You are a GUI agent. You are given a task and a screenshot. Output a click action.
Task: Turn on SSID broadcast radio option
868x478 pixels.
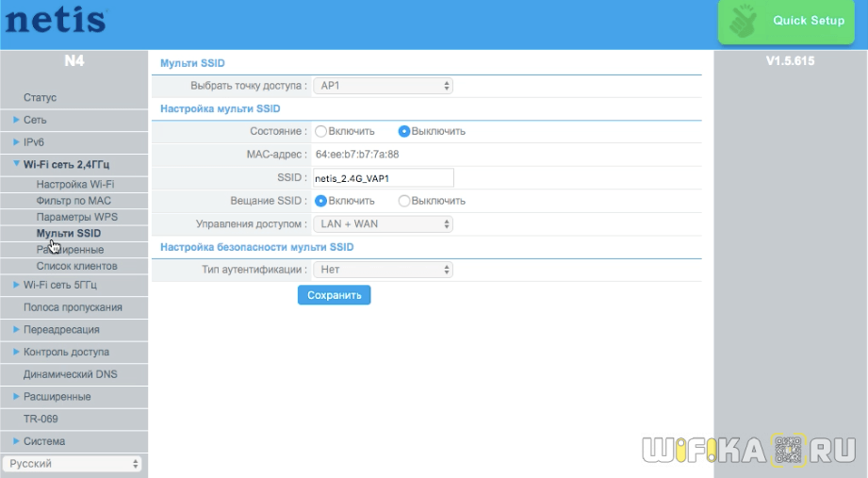click(321, 201)
